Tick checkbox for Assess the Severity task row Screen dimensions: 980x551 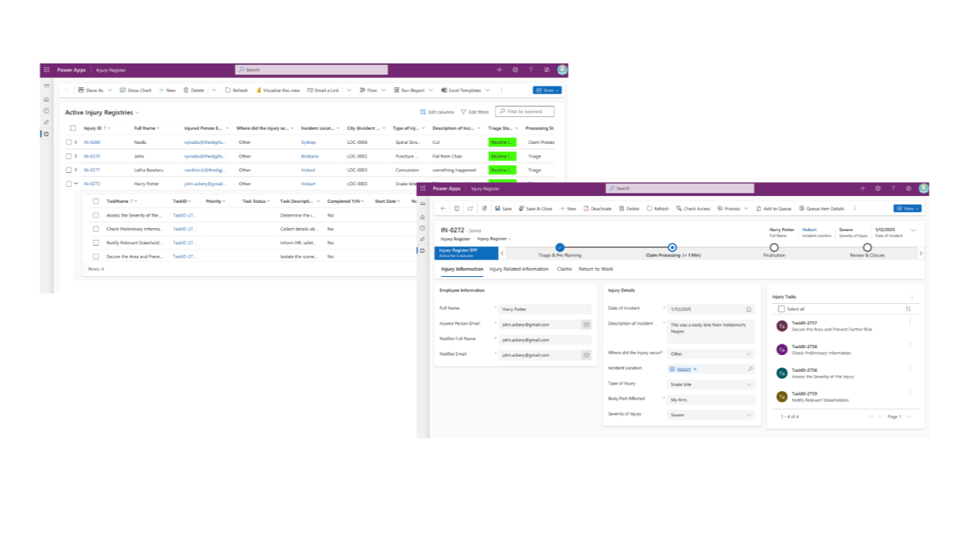[96, 215]
